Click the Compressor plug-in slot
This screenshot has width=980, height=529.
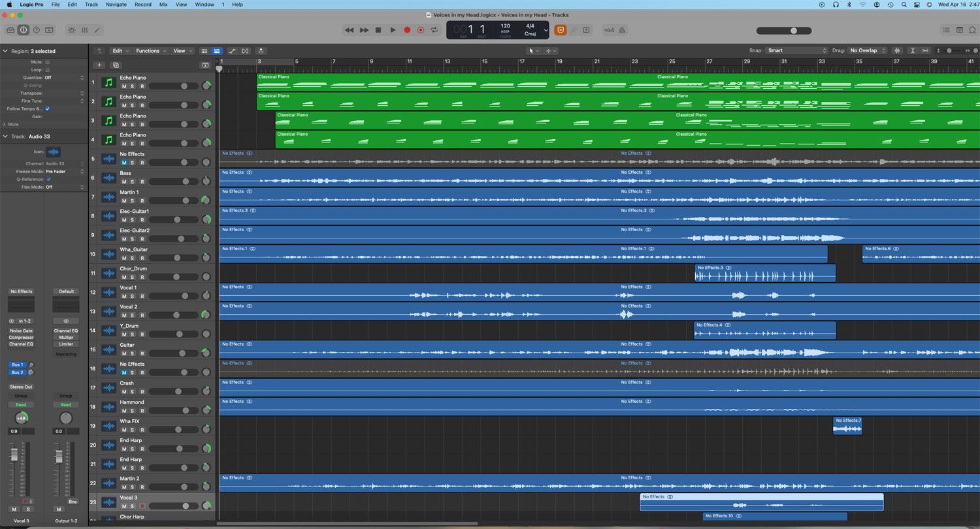click(21, 338)
